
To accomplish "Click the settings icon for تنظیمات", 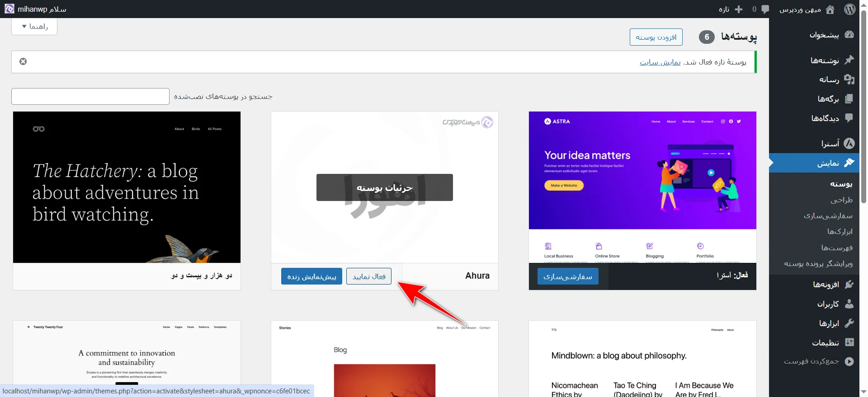I will (x=849, y=342).
